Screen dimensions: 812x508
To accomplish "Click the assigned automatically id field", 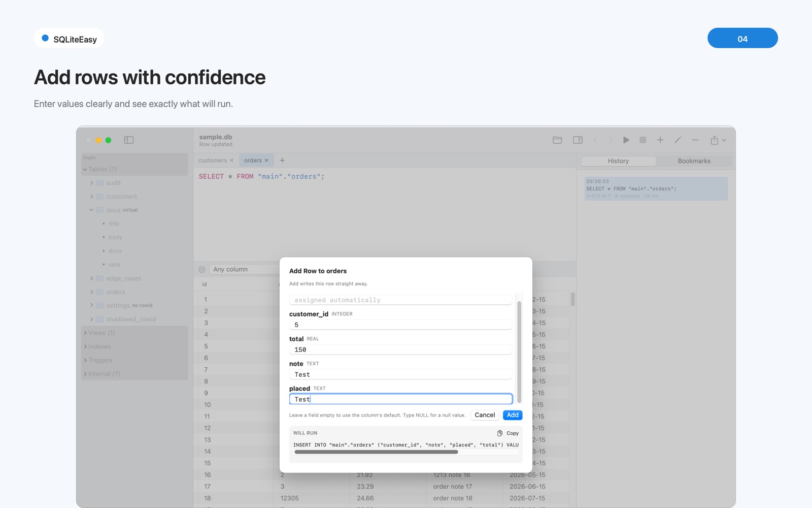I will (400, 300).
